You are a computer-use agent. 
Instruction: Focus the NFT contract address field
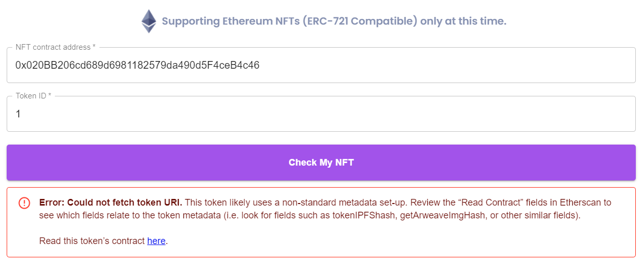tap(321, 66)
